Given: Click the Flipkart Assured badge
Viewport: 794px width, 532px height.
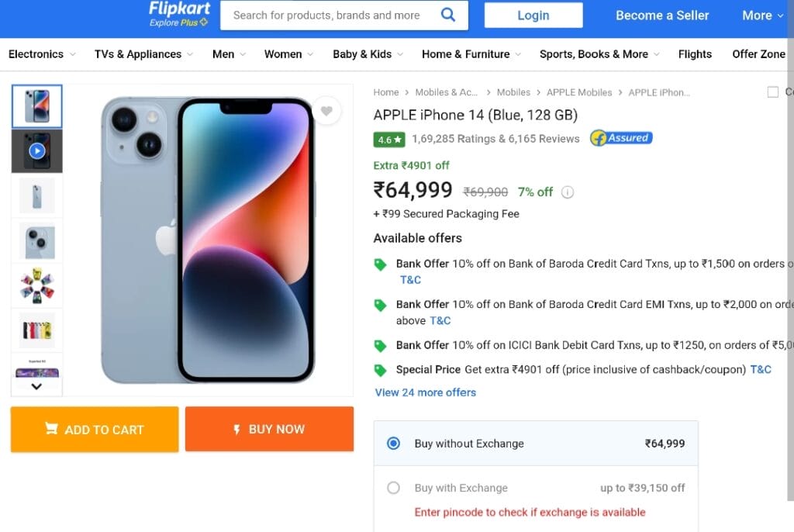Looking at the screenshot, I should click(x=621, y=138).
